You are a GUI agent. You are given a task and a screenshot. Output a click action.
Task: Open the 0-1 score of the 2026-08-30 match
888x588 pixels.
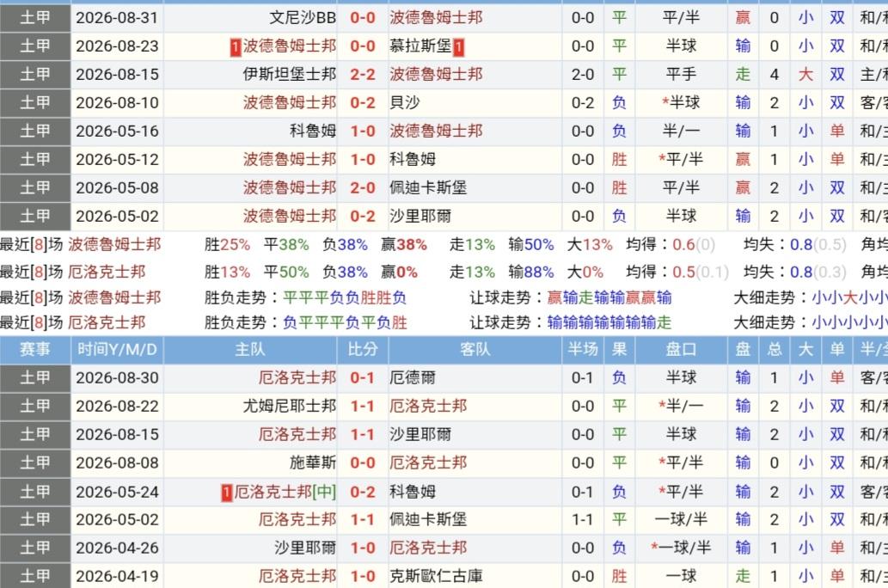pos(363,378)
